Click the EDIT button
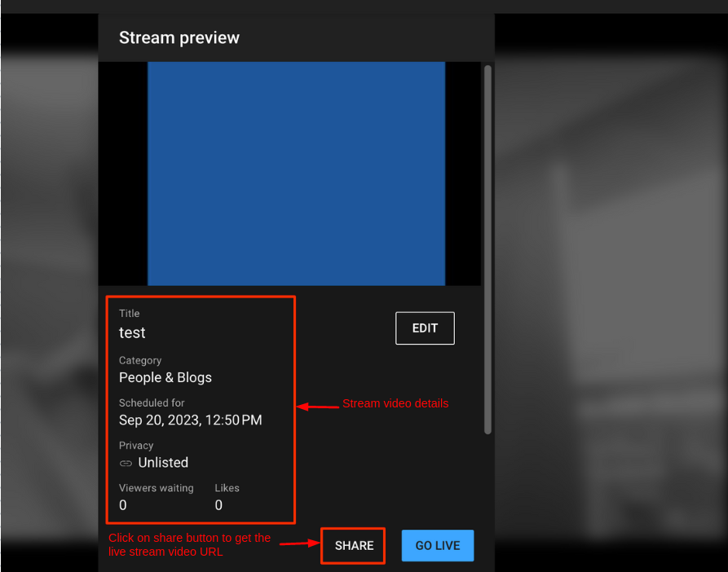 click(x=425, y=328)
